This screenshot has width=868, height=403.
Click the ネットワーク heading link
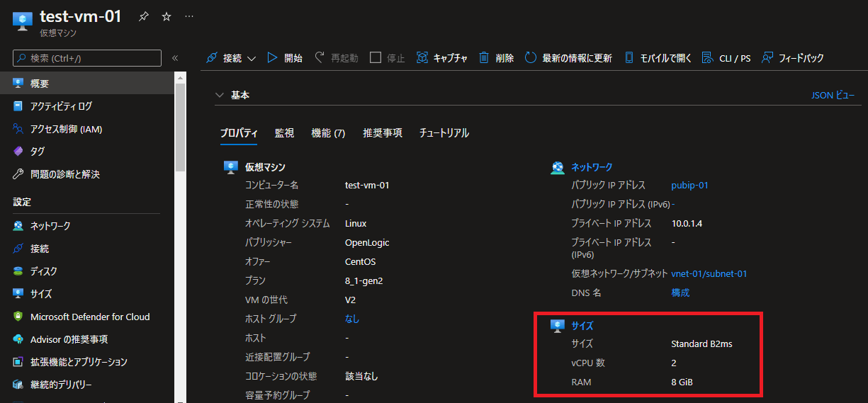coord(592,167)
